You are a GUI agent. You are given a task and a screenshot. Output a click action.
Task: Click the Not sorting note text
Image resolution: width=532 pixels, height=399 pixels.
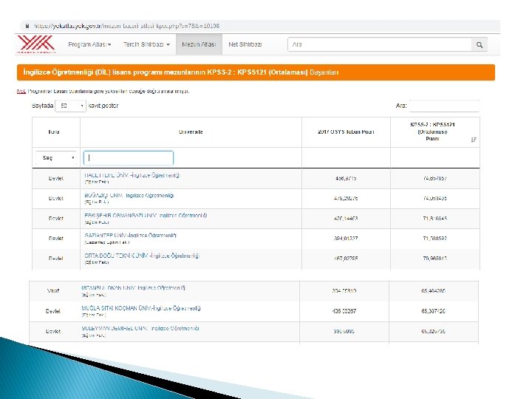click(x=103, y=92)
